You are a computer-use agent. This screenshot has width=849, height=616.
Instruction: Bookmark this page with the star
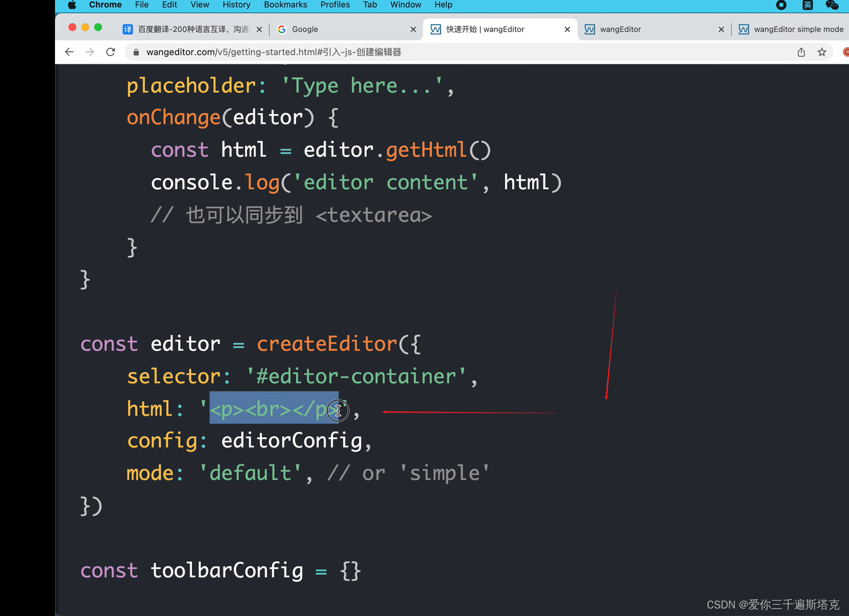(x=822, y=52)
